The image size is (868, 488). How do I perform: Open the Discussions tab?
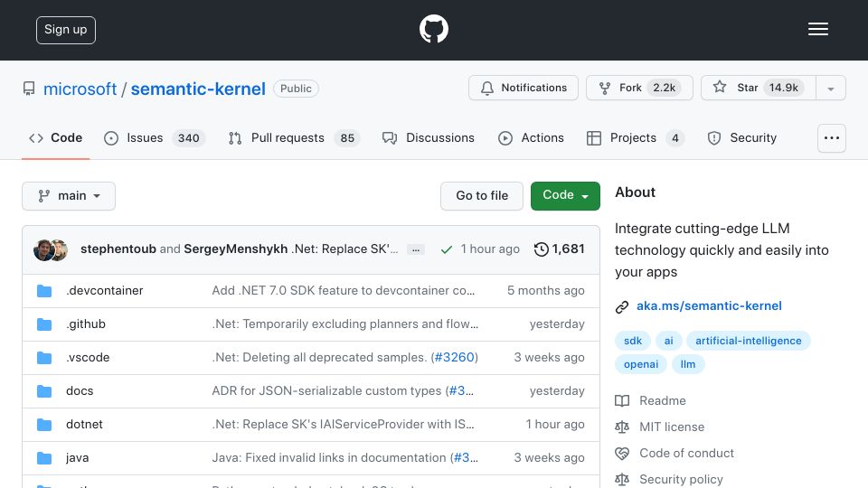pyautogui.click(x=429, y=137)
